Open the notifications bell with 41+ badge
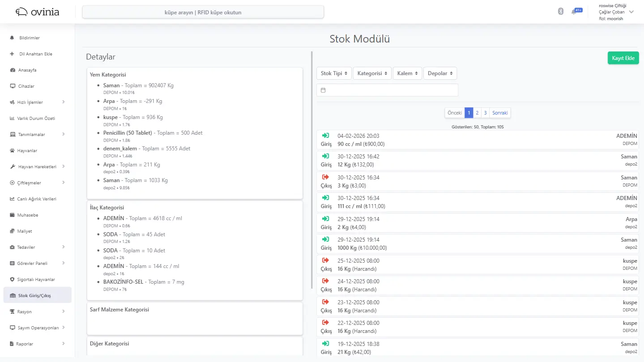Viewport: 644px width, 362px height. [x=574, y=12]
